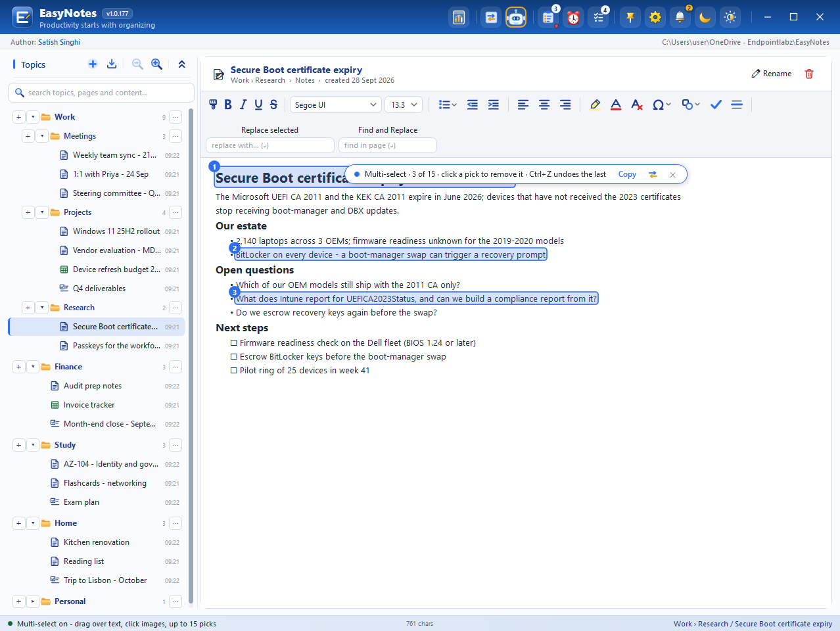Collapse the Projects subfolder
This screenshot has height=631, width=840.
pyautogui.click(x=42, y=212)
